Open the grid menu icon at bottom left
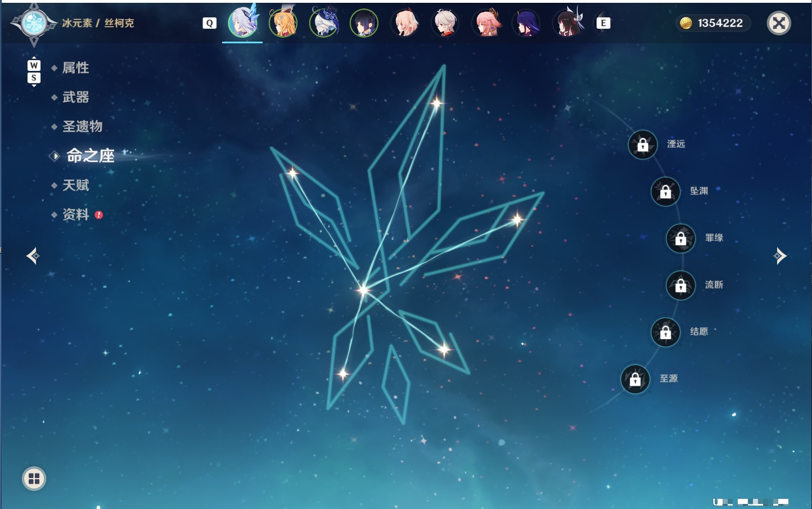 34,479
